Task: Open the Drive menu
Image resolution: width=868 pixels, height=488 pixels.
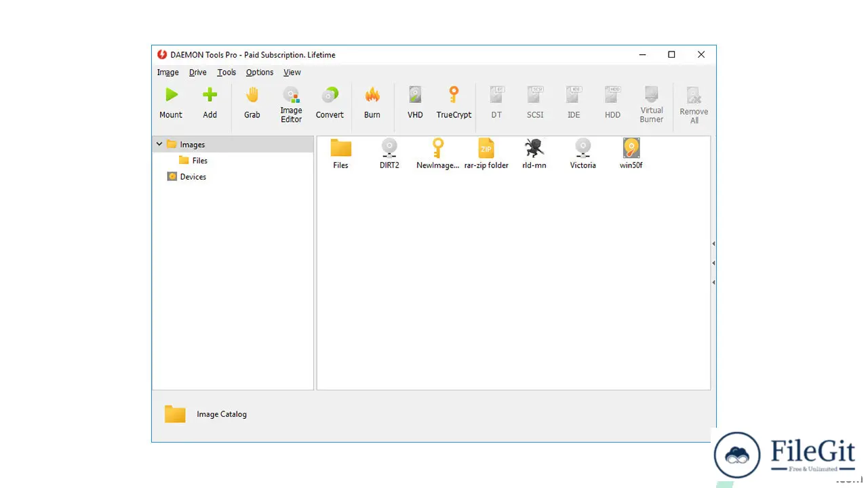Action: click(198, 73)
